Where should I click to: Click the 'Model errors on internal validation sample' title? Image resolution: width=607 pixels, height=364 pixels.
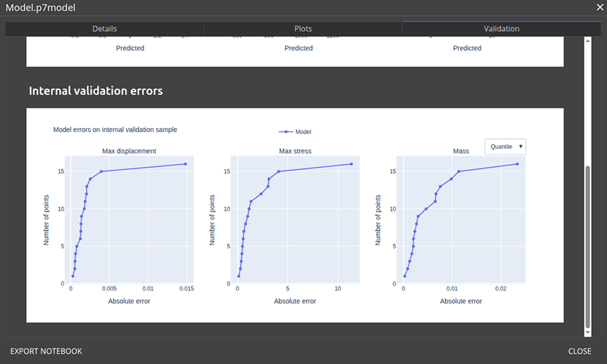point(115,129)
